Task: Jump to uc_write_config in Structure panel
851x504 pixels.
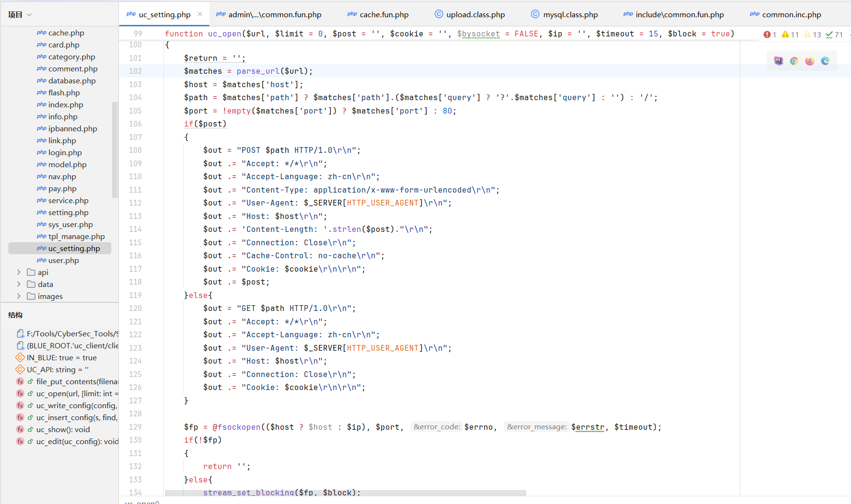Action: (76, 405)
